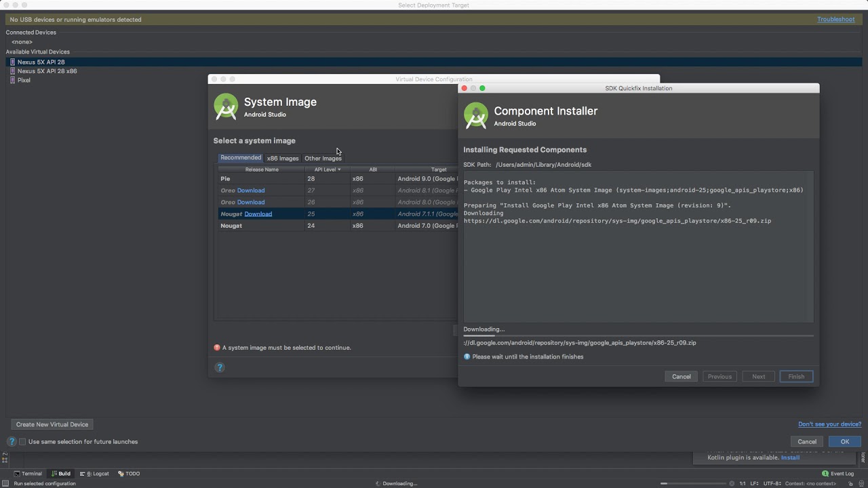The width and height of the screenshot is (868, 488).
Task: Click the status bar background task progress bar
Action: 692,483
